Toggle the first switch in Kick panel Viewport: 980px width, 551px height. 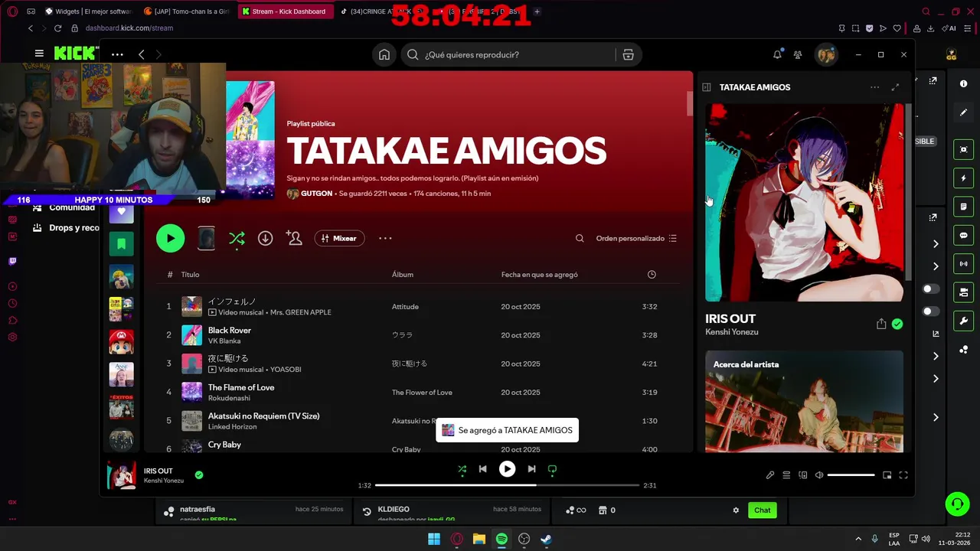click(931, 289)
